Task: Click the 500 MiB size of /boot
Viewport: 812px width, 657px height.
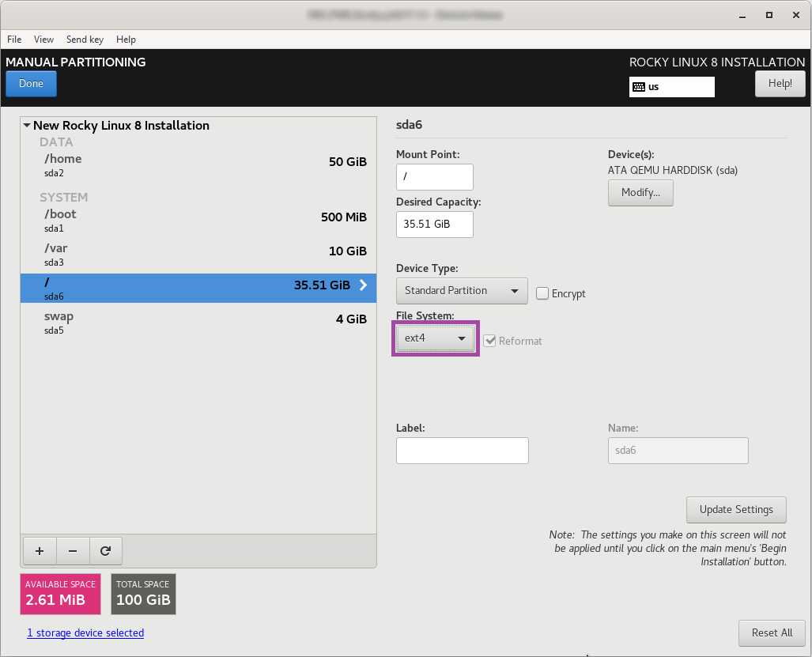Action: pyautogui.click(x=344, y=217)
